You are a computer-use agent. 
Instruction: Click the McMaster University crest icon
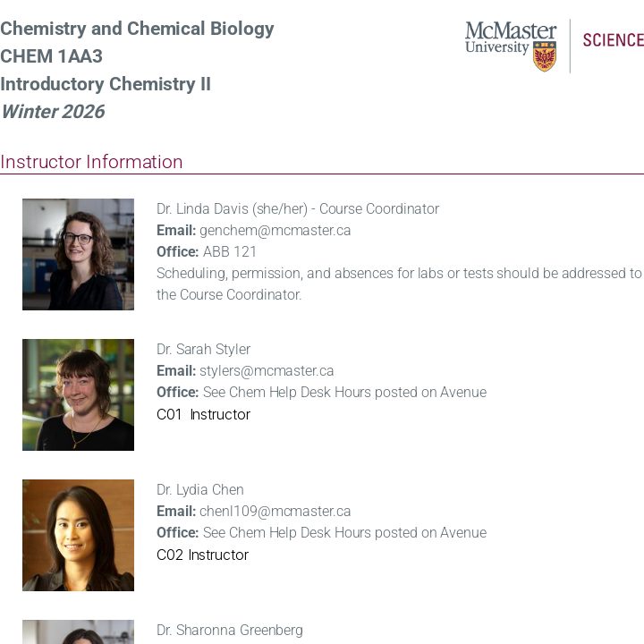(544, 56)
